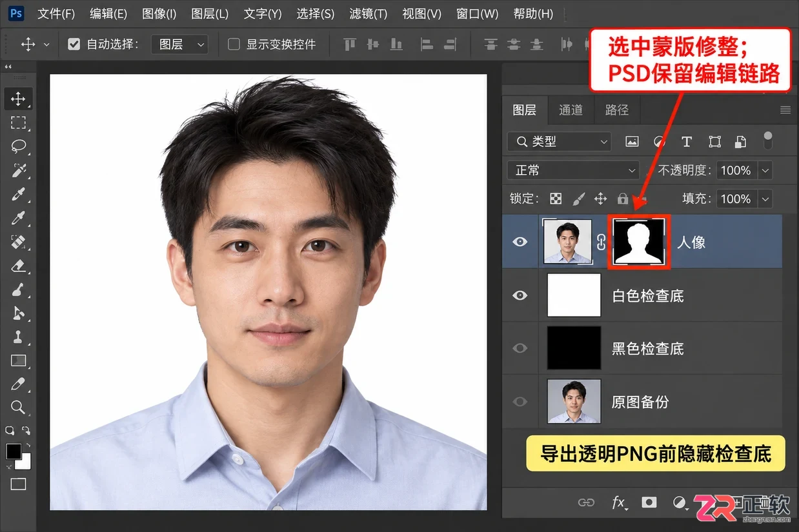Align bottom edges in options bar
Image resolution: width=799 pixels, height=532 pixels.
coord(396,44)
